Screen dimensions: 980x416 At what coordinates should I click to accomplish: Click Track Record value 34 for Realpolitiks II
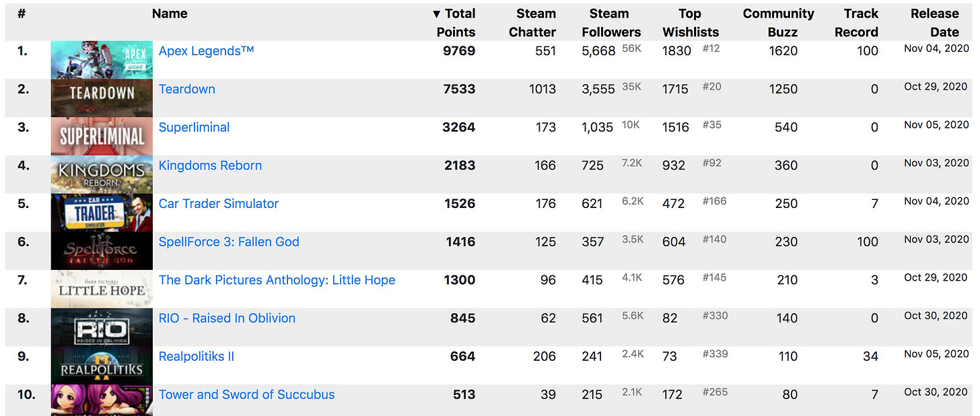[x=871, y=357]
